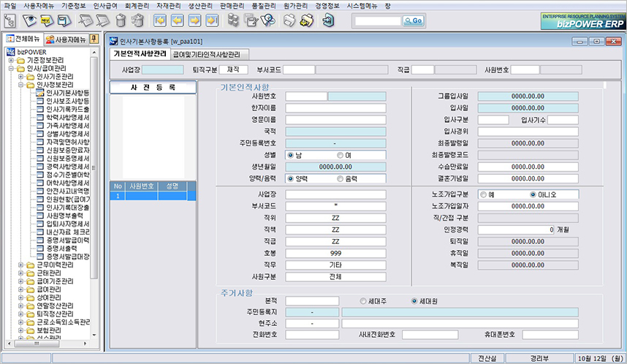
Task: Click the NEW record toolbar icon
Action: pyautogui.click(x=47, y=20)
